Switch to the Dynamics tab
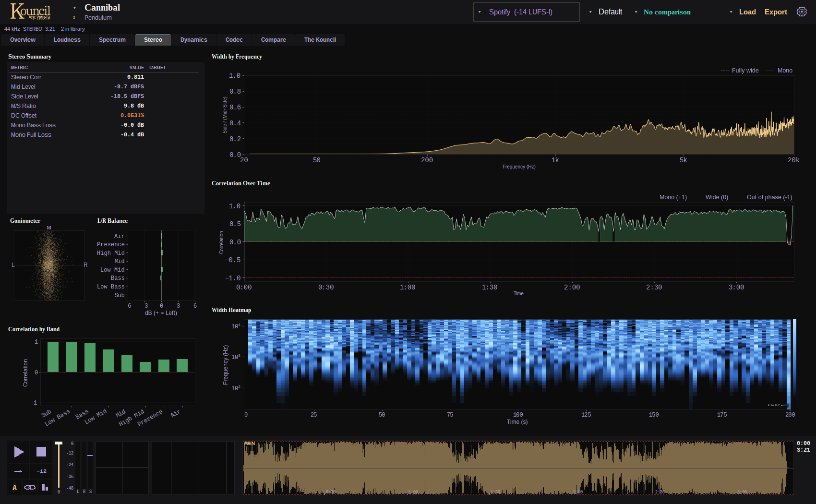This screenshot has width=816, height=504. (194, 40)
